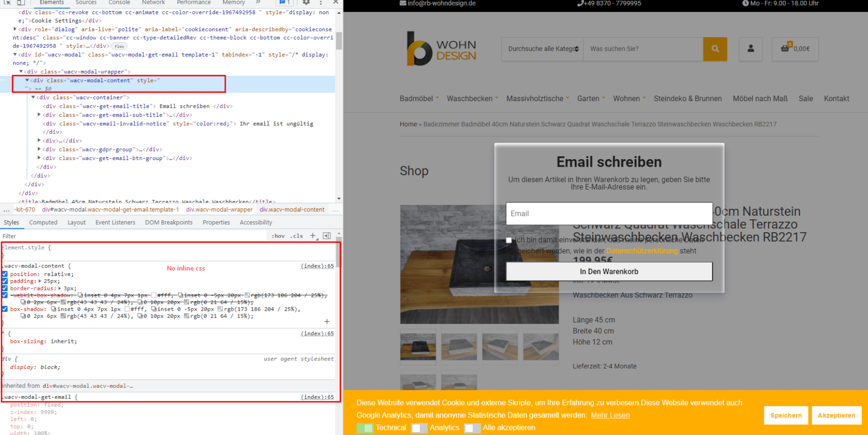Collapse the wacv-container div node
The height and width of the screenshot is (435, 868).
point(33,97)
